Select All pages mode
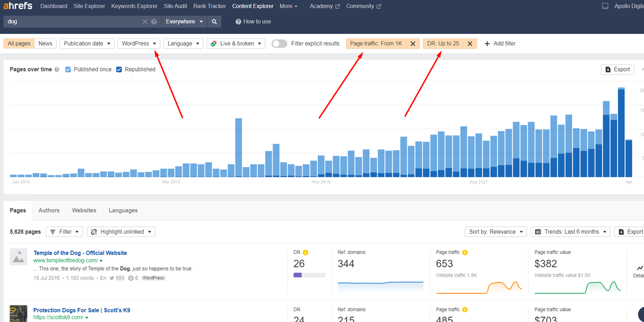The image size is (644, 322). point(19,43)
